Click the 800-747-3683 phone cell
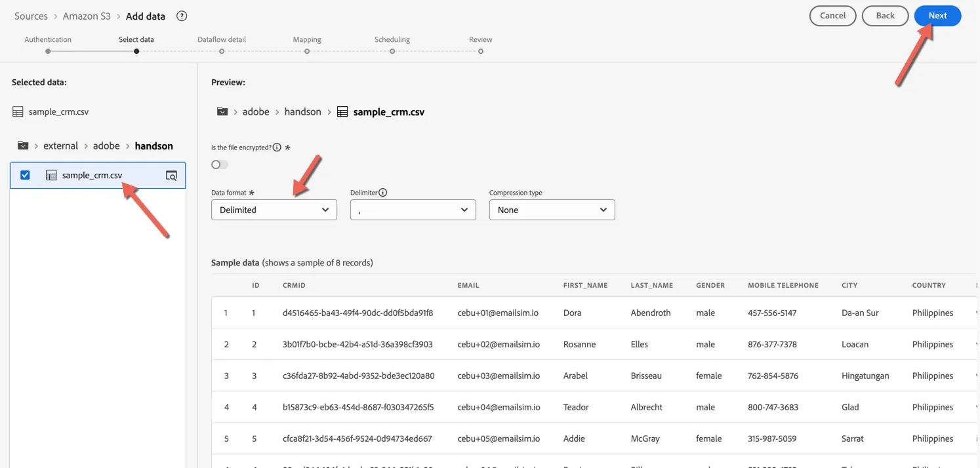The width and height of the screenshot is (980, 468). pos(773,407)
